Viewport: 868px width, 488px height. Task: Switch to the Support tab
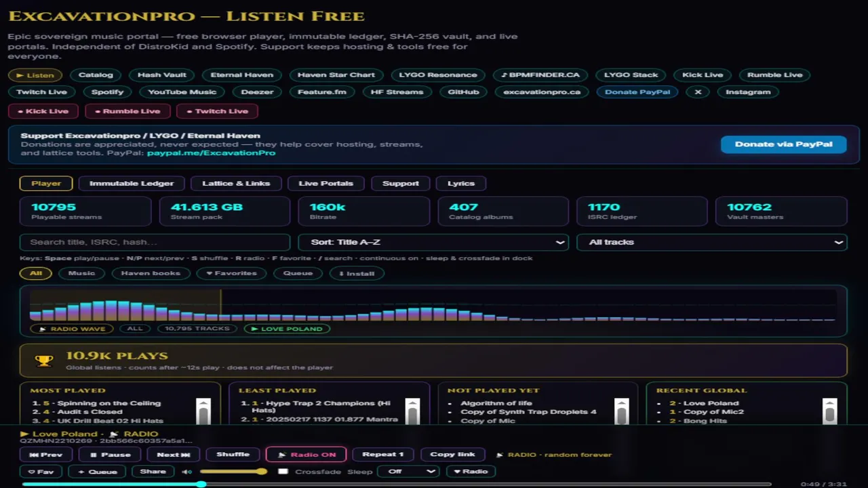tap(400, 183)
